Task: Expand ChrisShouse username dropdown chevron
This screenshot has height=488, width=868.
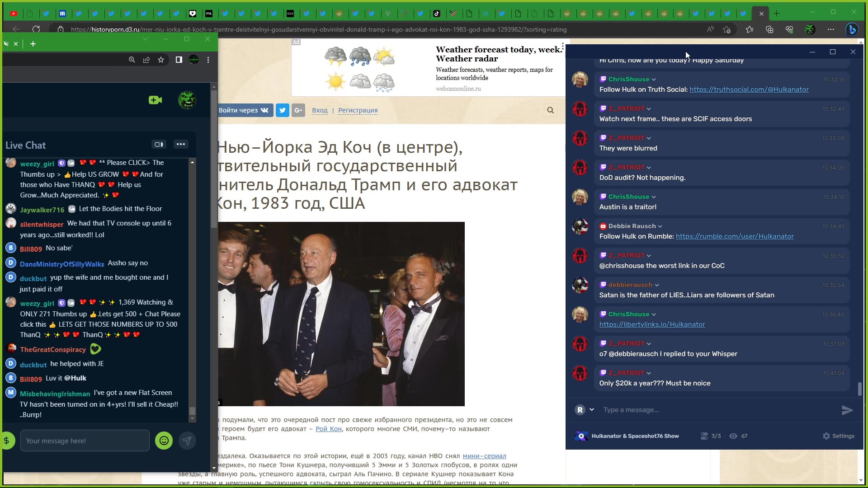Action: [x=654, y=80]
